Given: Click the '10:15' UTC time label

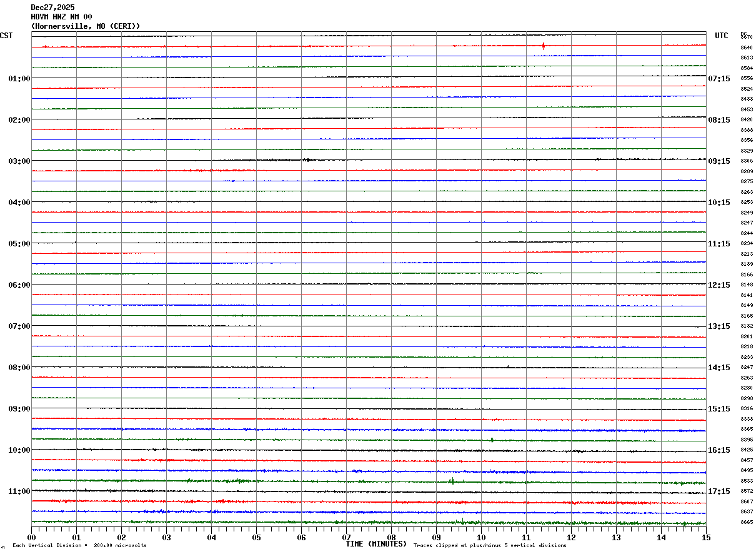Looking at the screenshot, I should coord(719,203).
